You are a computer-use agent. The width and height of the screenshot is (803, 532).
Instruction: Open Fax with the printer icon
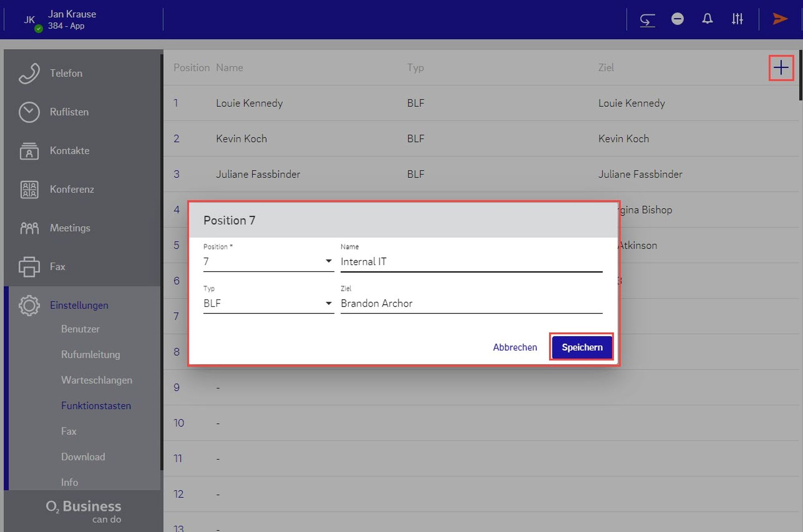click(x=29, y=267)
